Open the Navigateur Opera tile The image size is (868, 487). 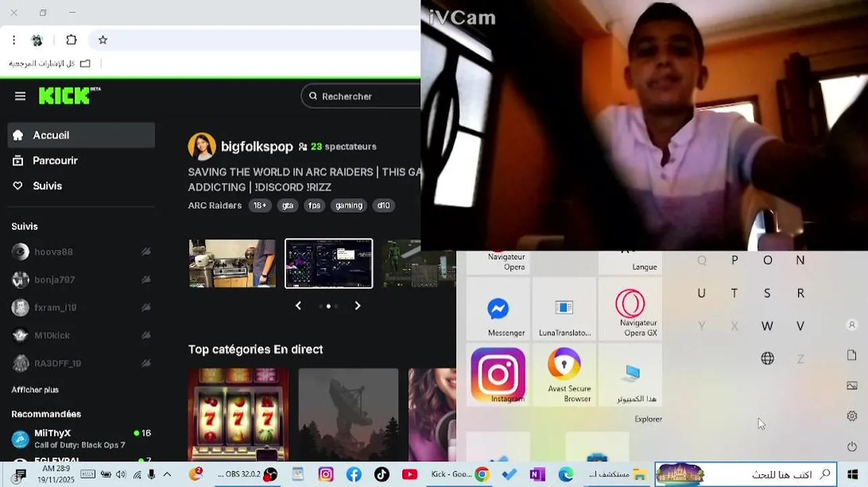498,262
